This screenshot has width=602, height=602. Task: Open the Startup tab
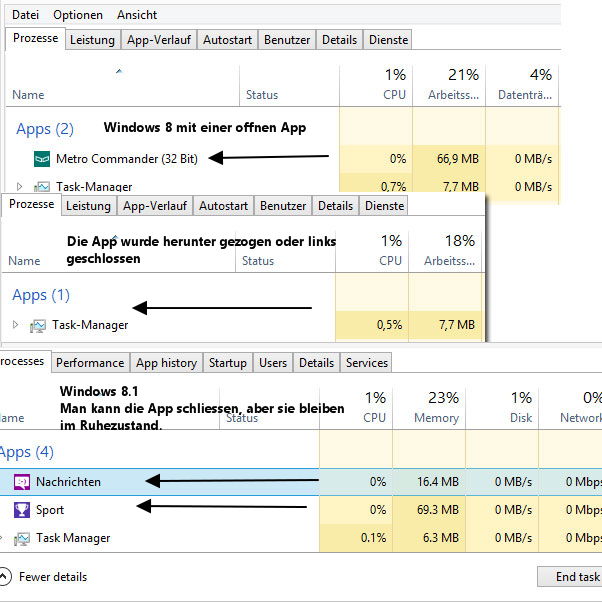[228, 363]
